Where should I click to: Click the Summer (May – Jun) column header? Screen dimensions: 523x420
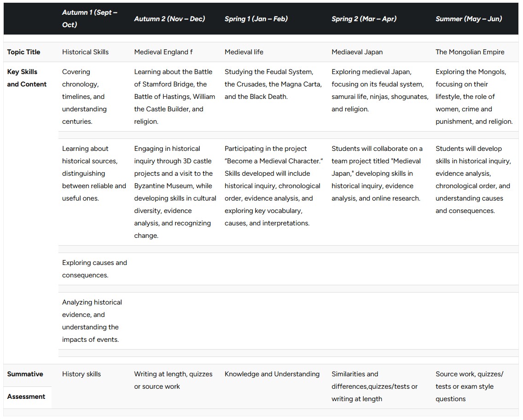pyautogui.click(x=469, y=19)
